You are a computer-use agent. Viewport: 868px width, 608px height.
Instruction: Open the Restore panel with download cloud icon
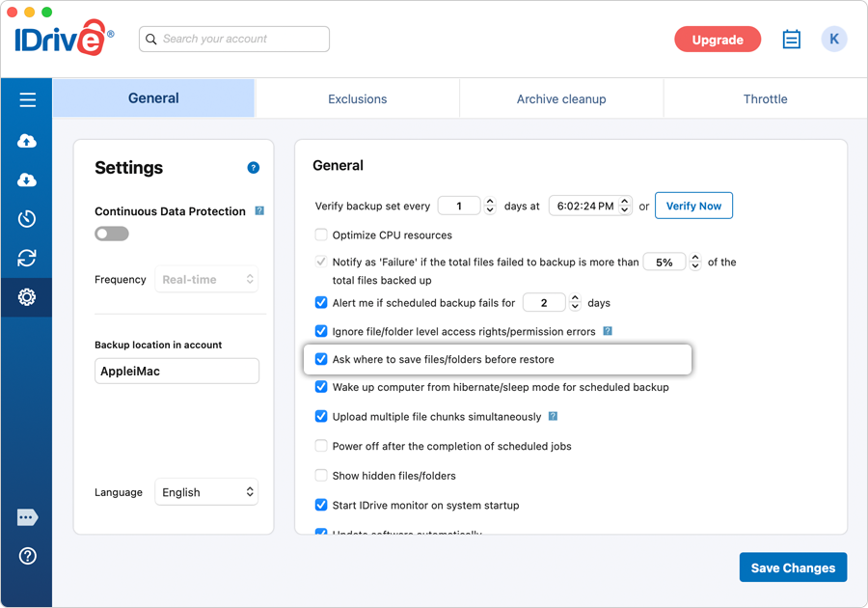[26, 180]
